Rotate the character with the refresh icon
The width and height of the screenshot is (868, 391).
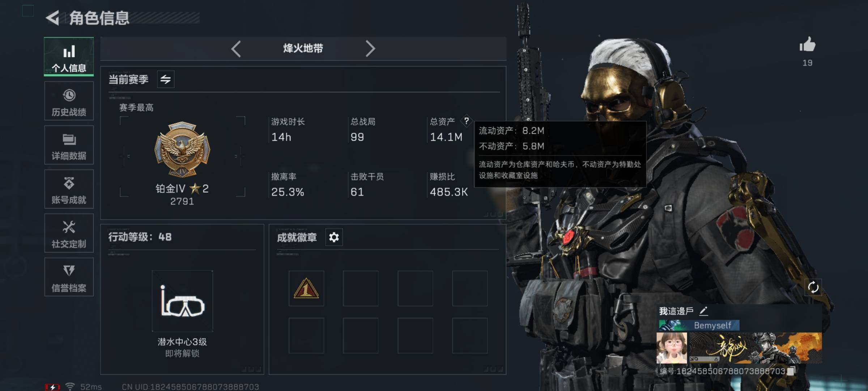click(x=813, y=287)
